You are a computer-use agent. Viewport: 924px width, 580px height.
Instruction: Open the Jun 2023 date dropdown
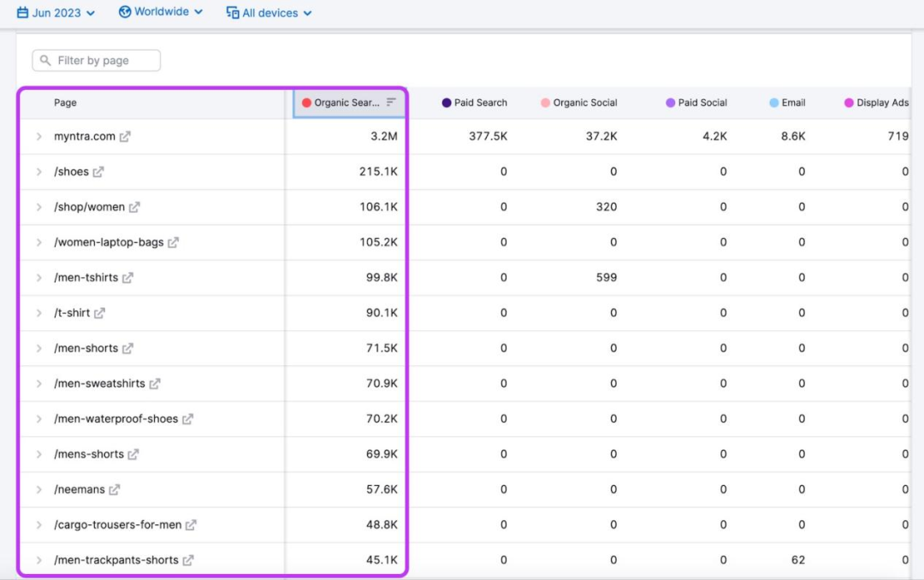coord(56,13)
